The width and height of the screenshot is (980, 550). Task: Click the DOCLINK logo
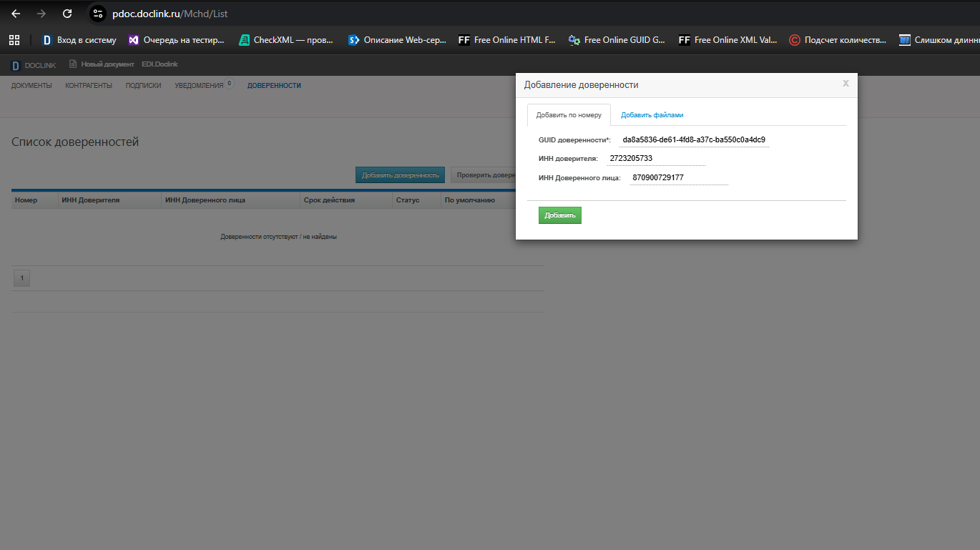pyautogui.click(x=34, y=65)
